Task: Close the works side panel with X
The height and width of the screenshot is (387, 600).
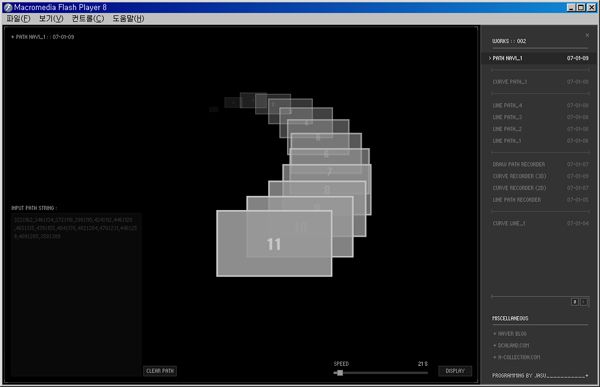Action: 587,35
